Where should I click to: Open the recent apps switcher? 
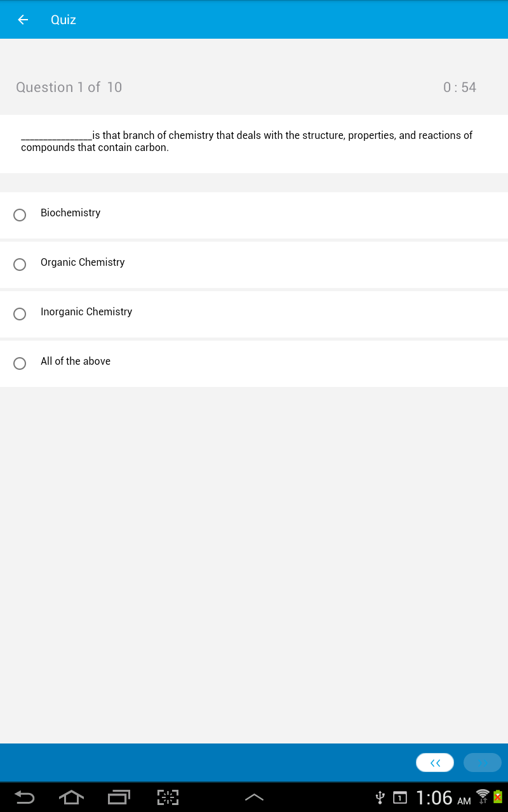pyautogui.click(x=119, y=797)
